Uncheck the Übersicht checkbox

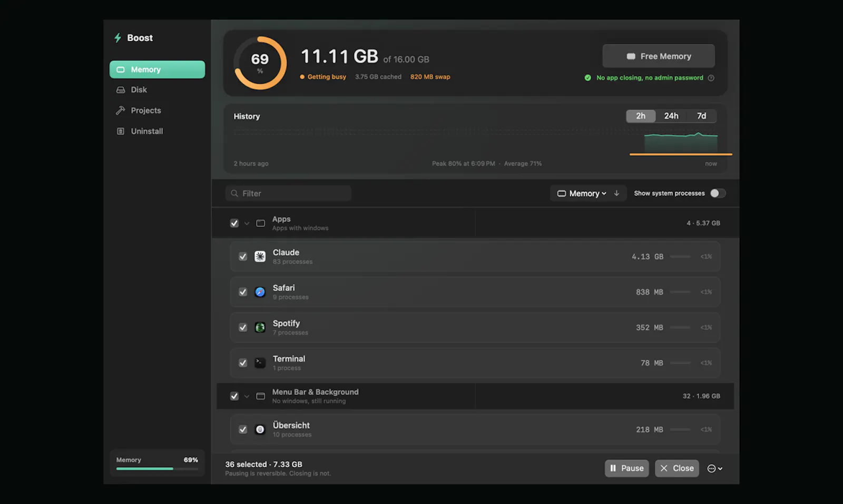[x=243, y=430]
